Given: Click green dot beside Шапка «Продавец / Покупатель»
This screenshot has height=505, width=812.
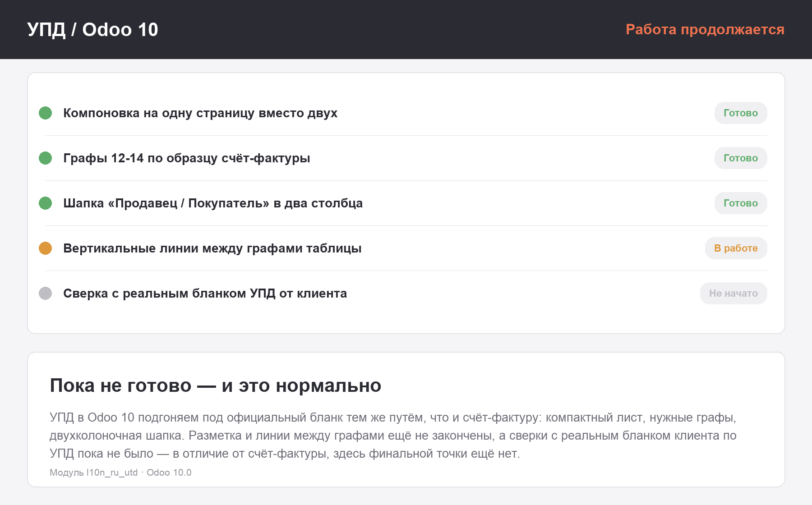Looking at the screenshot, I should click(45, 203).
